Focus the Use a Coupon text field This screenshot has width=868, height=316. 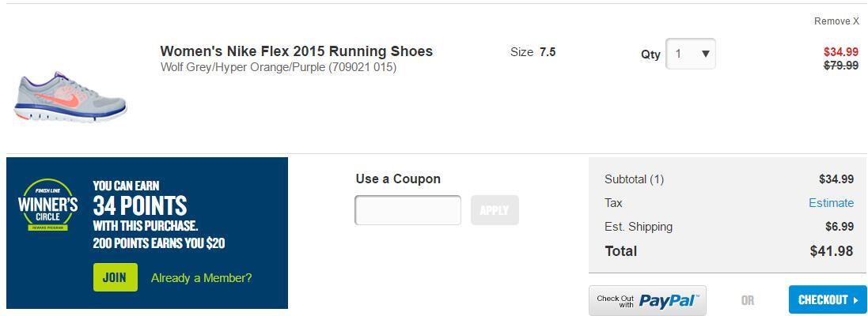click(x=407, y=210)
